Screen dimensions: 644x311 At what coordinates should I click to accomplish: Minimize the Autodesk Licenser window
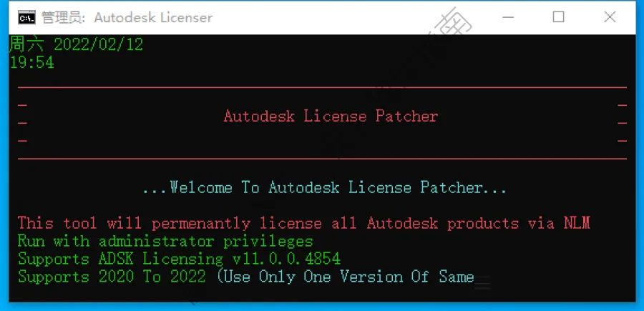coord(508,17)
